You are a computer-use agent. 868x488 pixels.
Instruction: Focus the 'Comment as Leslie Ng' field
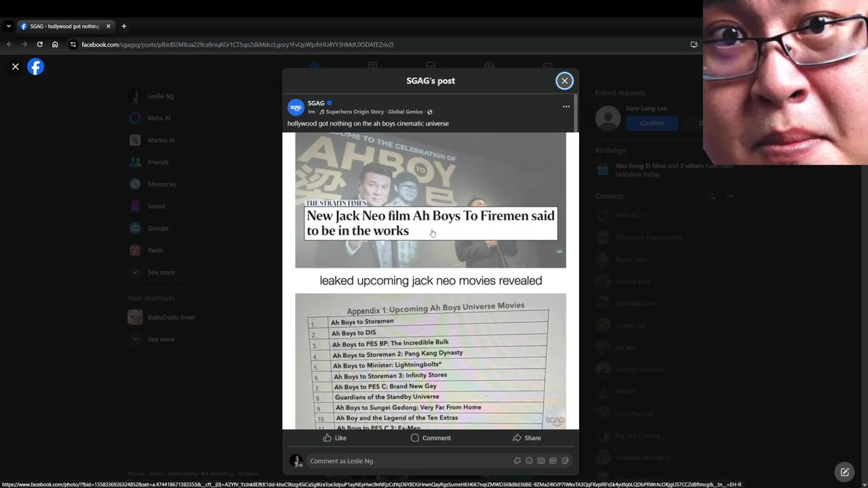click(409, 461)
